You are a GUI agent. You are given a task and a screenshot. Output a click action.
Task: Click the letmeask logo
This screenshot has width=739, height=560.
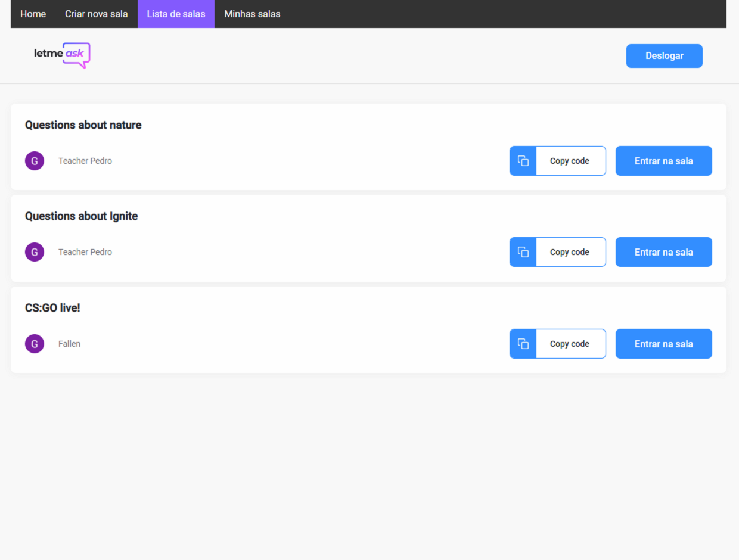61,55
